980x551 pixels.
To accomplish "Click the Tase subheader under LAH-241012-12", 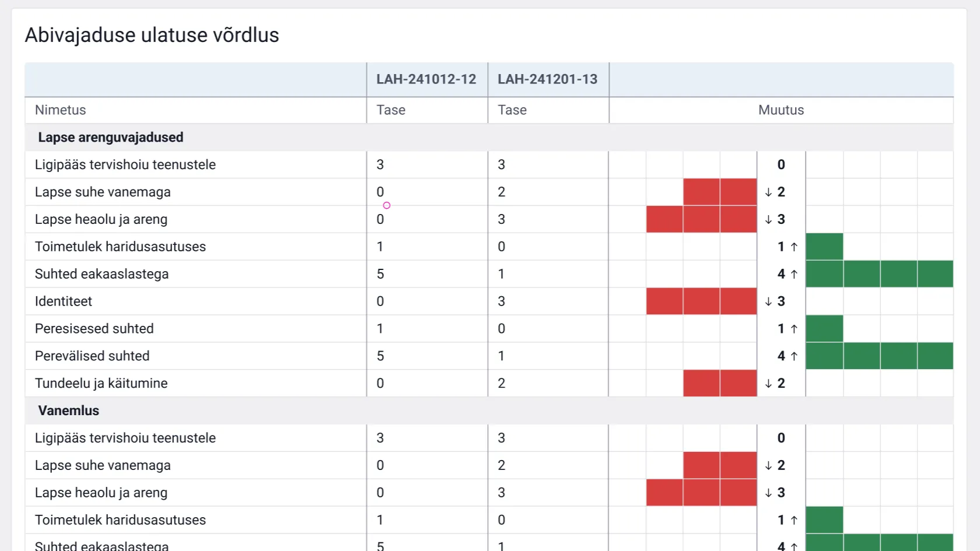I will point(391,110).
